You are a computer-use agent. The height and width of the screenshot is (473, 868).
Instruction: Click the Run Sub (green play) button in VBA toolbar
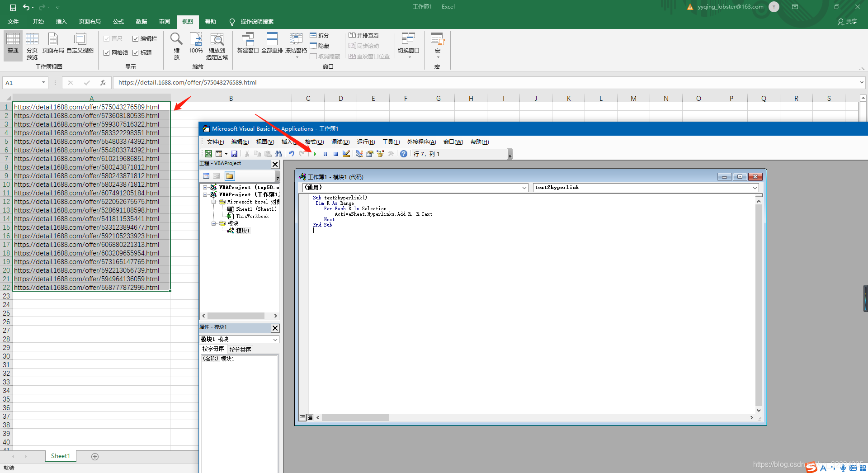[x=315, y=154]
